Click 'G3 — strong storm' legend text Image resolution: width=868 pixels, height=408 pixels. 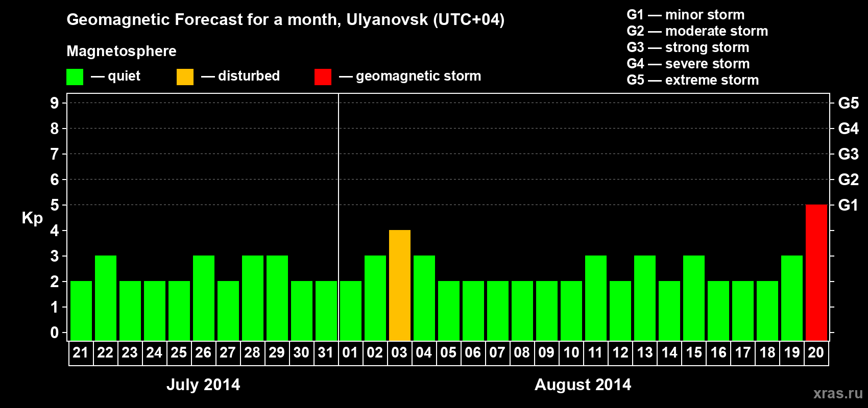click(688, 47)
